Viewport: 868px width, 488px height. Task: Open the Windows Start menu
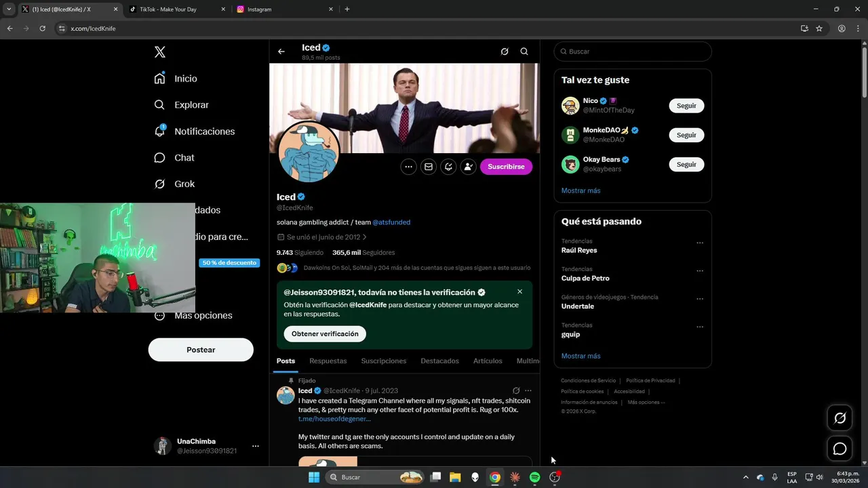(314, 477)
